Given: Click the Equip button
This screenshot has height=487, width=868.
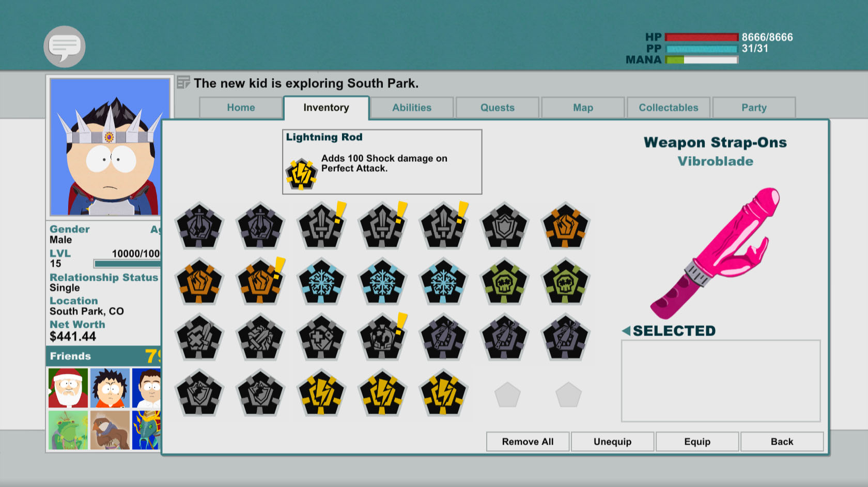Looking at the screenshot, I should (697, 442).
